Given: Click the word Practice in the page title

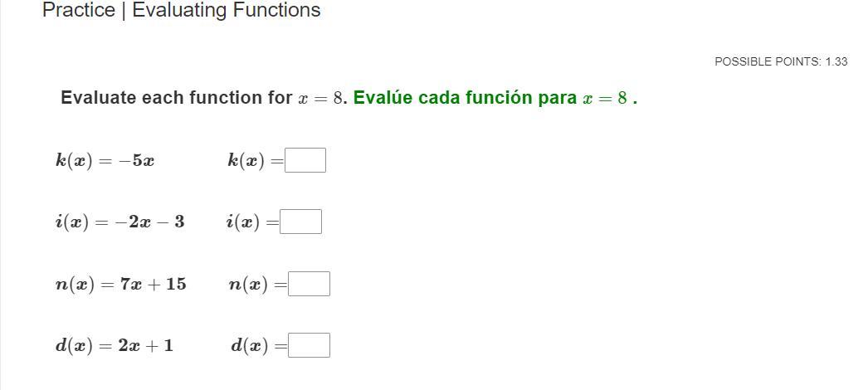Looking at the screenshot, I should pos(78,11).
